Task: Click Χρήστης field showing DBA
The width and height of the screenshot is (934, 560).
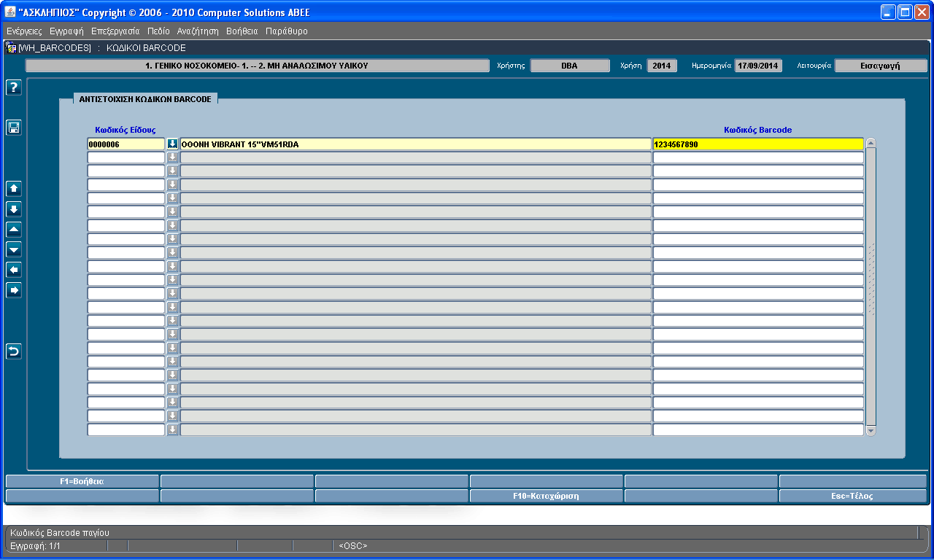Action: pyautogui.click(x=570, y=66)
